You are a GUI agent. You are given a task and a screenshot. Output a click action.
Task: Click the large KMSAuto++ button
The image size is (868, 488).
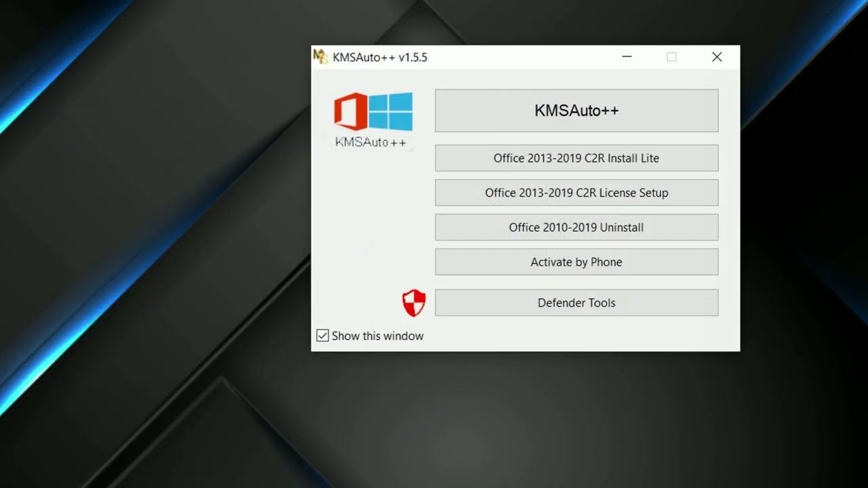pyautogui.click(x=576, y=110)
